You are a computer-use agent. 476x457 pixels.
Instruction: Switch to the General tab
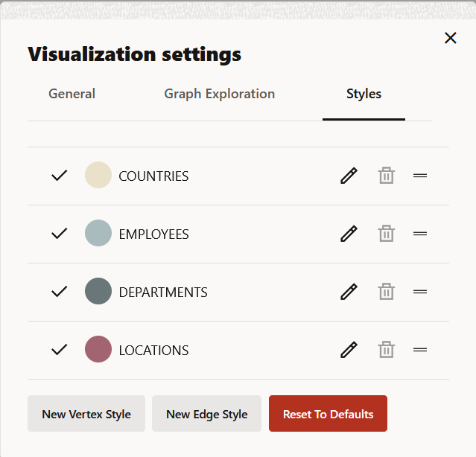click(72, 94)
